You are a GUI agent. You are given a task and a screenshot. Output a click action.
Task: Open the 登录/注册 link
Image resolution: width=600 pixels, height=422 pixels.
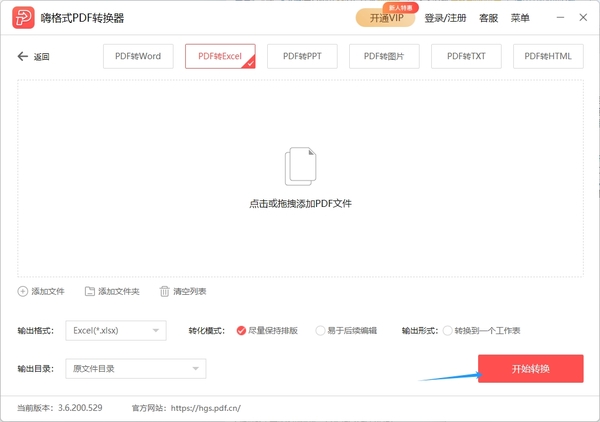[445, 18]
